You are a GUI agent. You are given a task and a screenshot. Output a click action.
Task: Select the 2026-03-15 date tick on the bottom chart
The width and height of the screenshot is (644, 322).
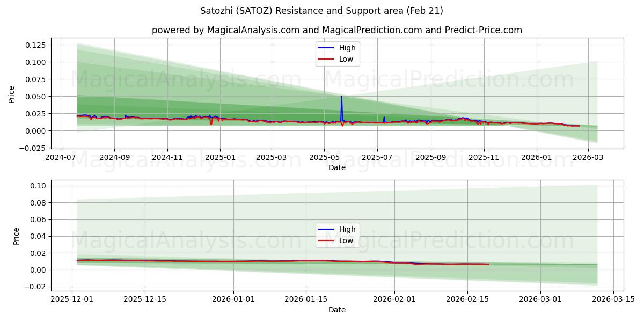pyautogui.click(x=612, y=299)
